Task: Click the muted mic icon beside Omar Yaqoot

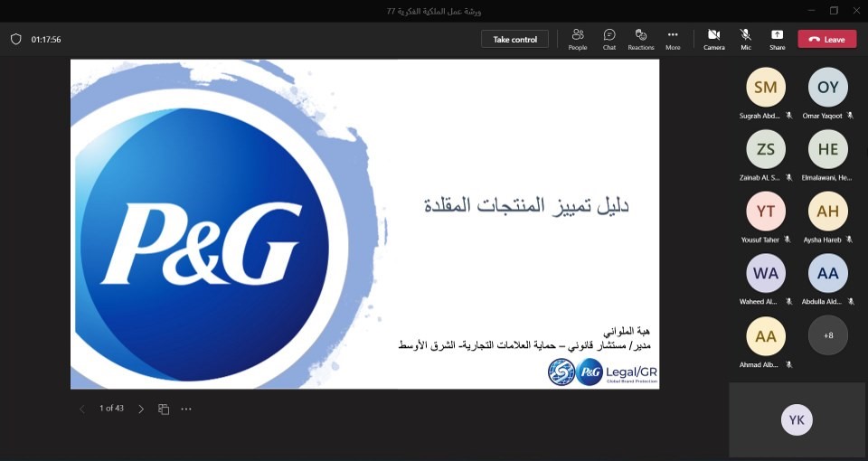Action: point(850,116)
